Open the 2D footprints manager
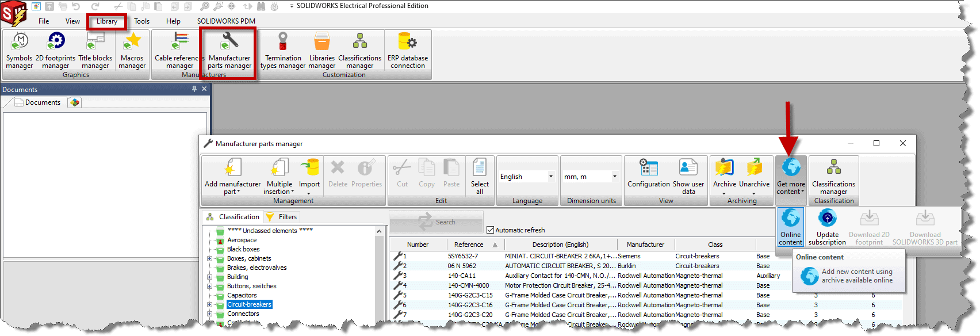This screenshot has height=336, width=980. [56, 51]
